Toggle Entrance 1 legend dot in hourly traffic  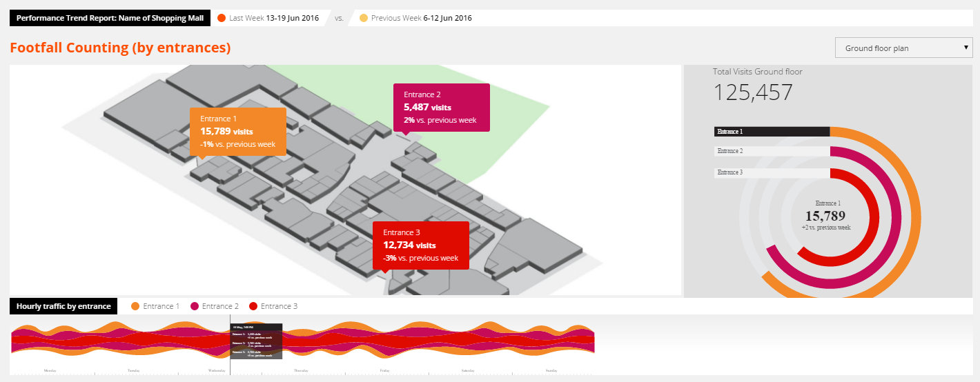(135, 306)
